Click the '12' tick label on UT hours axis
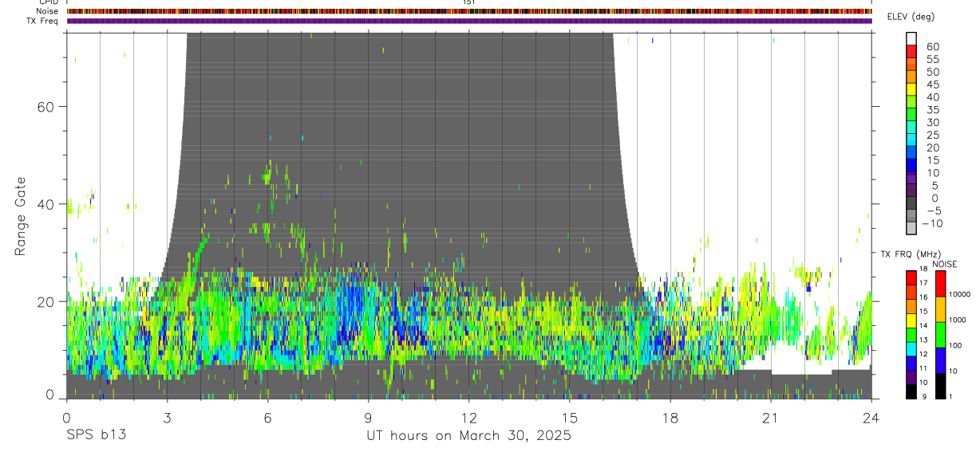980x452 pixels. pyautogui.click(x=468, y=418)
